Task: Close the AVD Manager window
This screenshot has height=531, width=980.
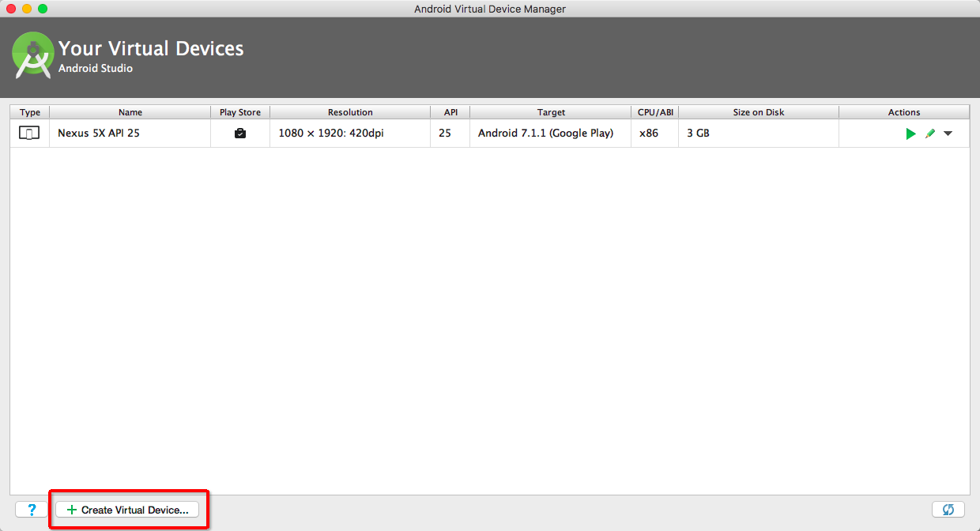Action: (x=11, y=9)
